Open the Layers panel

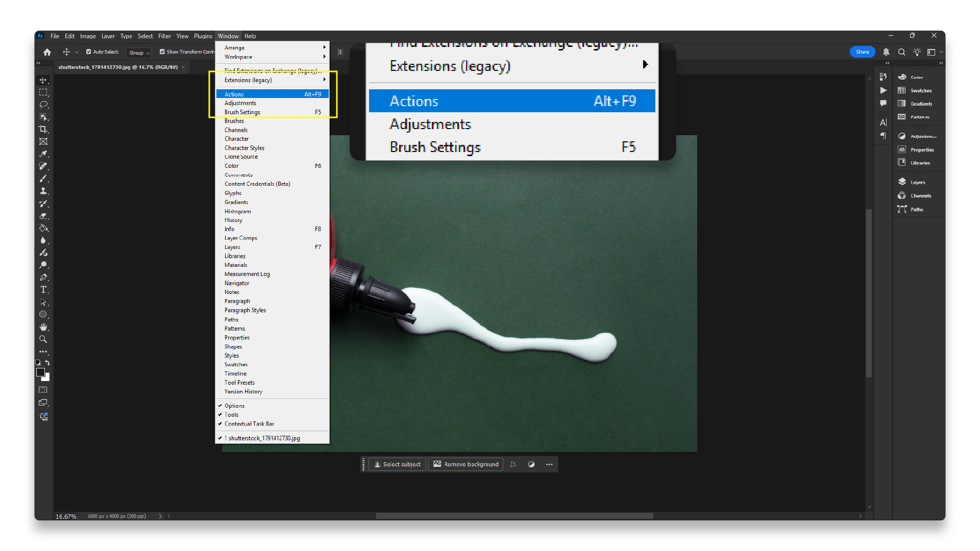[917, 182]
